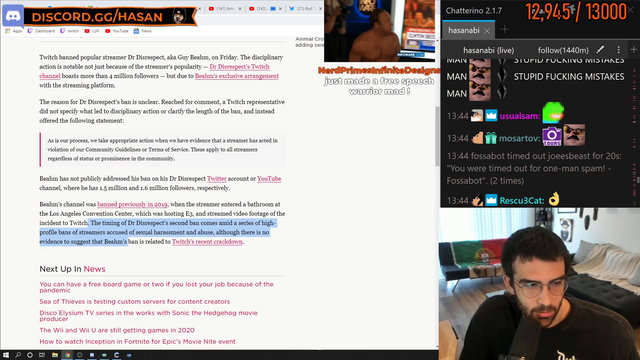Open Dashboard bookmark

(41, 31)
